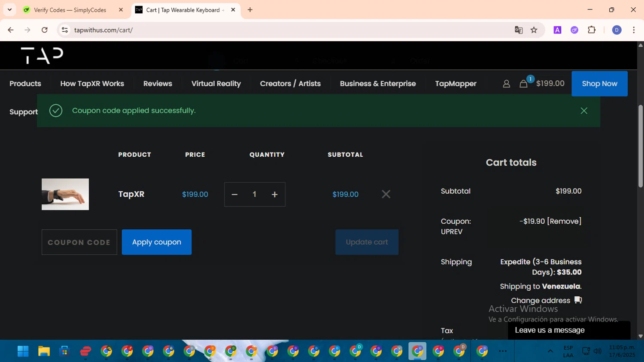
Task: Open the tab search dropdown arrow
Action: click(x=9, y=10)
